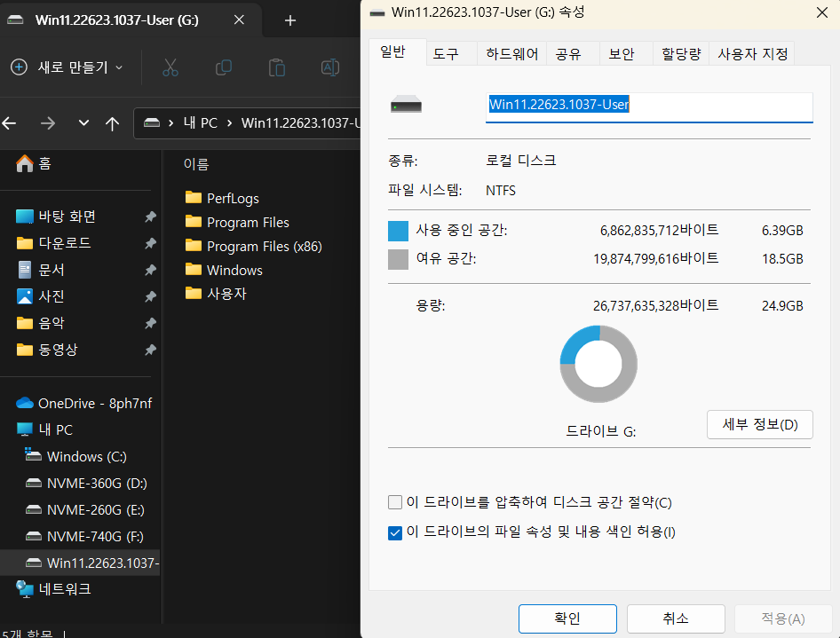Click drive icon in address bar
The width and height of the screenshot is (840, 638).
(x=152, y=123)
